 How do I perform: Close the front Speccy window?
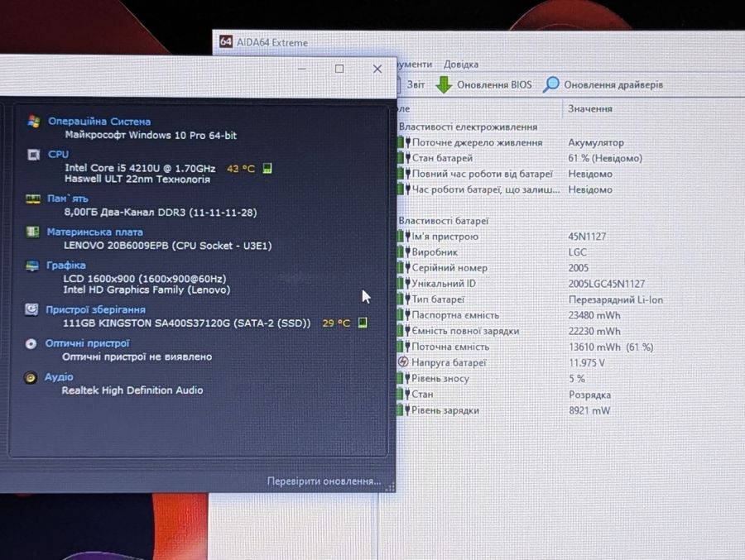pyautogui.click(x=377, y=69)
